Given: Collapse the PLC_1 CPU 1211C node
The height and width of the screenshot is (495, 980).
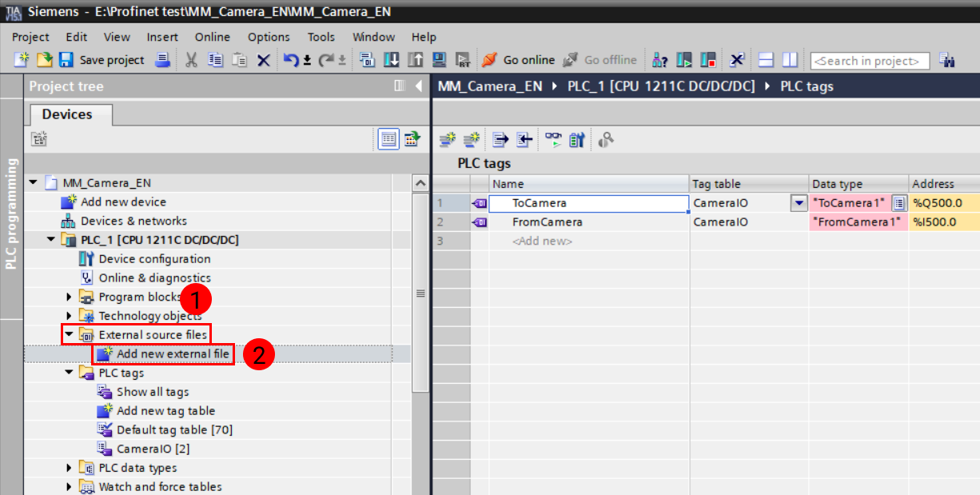Looking at the screenshot, I should click(51, 240).
